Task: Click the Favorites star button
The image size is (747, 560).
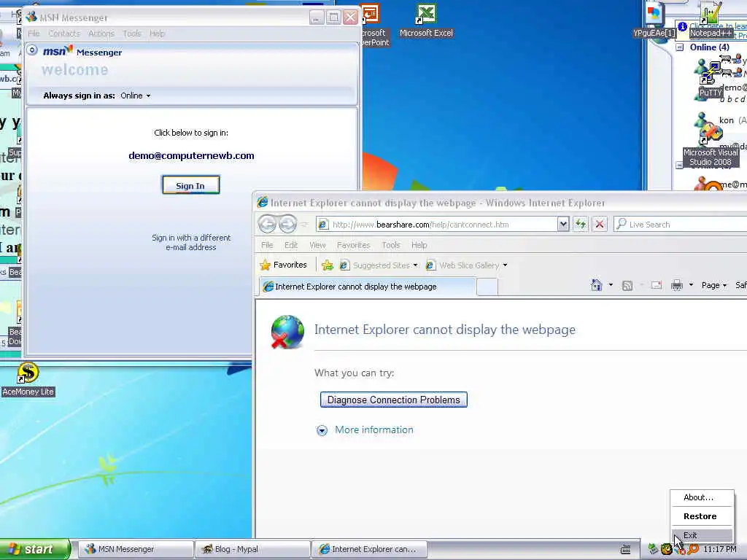Action: 284,265
